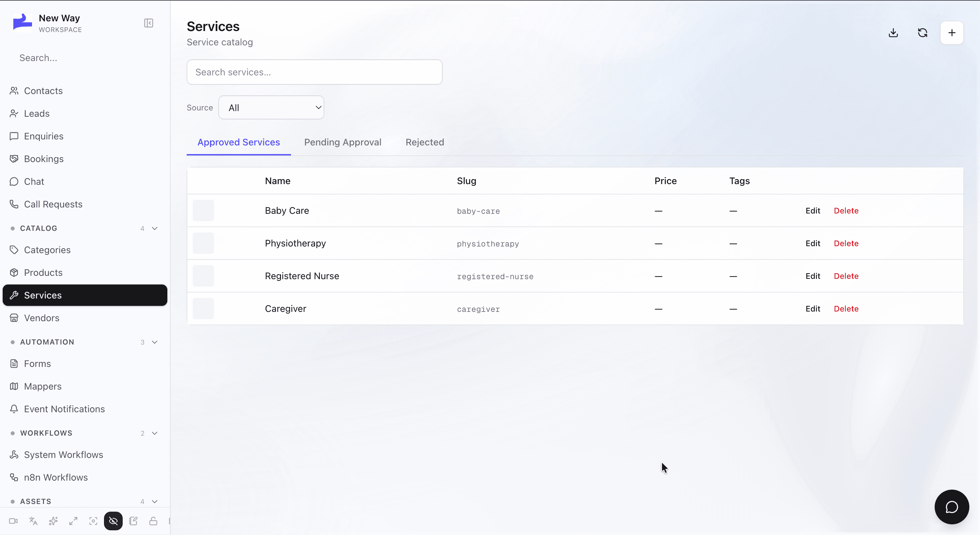Toggle the crossed-eye visibility button
The image size is (980, 535).
(113, 521)
